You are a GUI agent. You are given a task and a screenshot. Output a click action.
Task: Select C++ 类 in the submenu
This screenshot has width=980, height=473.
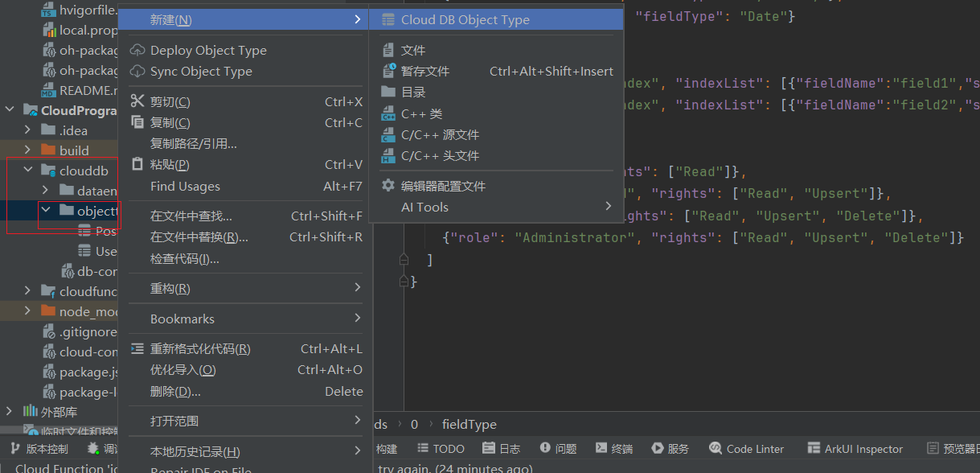point(496,113)
